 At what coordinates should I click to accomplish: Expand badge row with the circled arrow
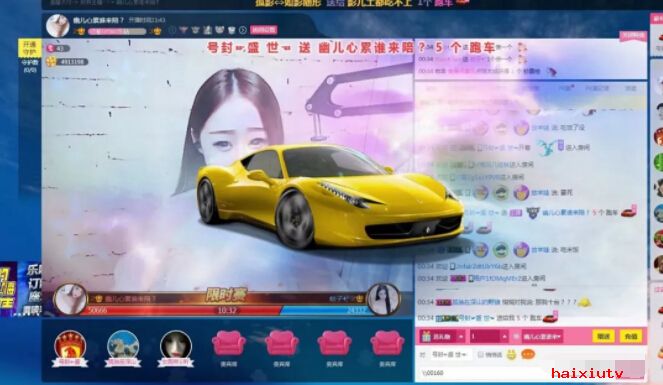point(243,30)
